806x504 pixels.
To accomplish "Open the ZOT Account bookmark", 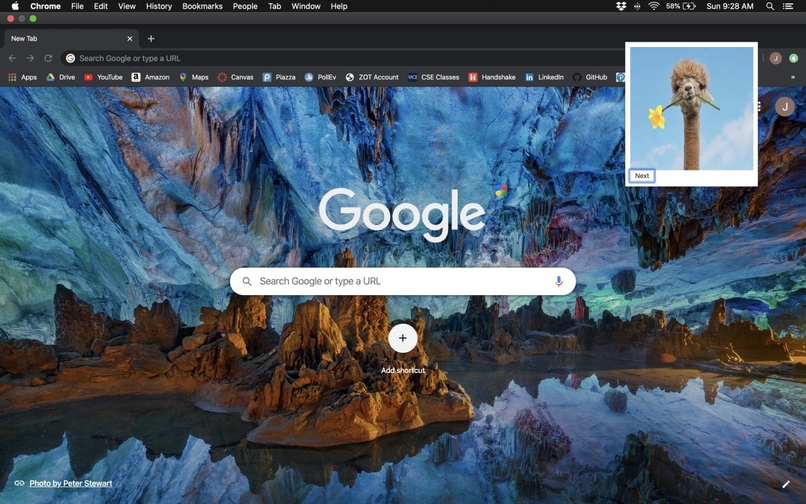I will [x=372, y=77].
